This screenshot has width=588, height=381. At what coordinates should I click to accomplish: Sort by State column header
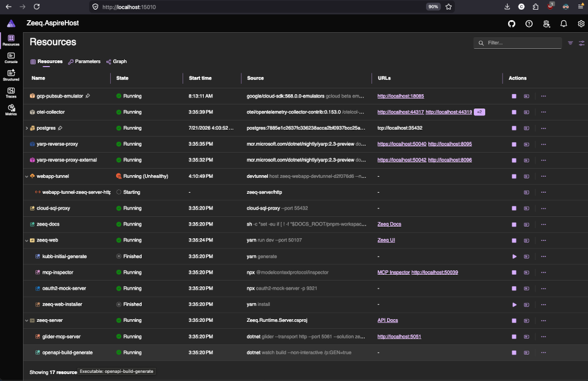click(x=122, y=78)
